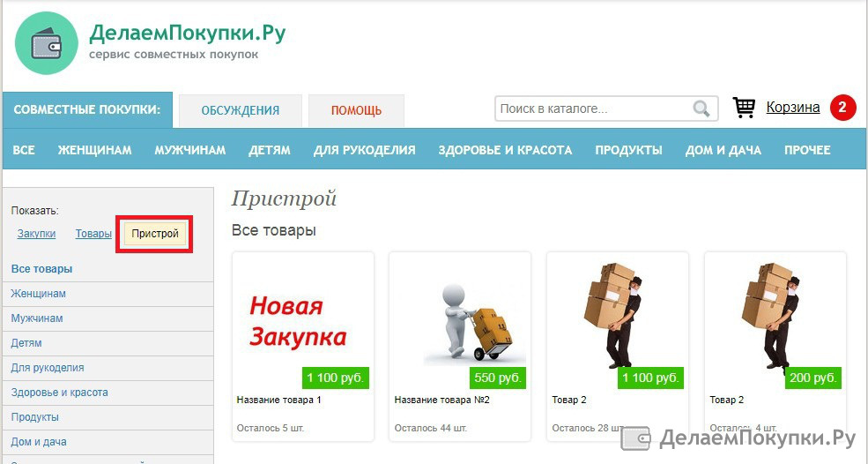
Task: Open the Помощь tab
Action: tap(357, 111)
